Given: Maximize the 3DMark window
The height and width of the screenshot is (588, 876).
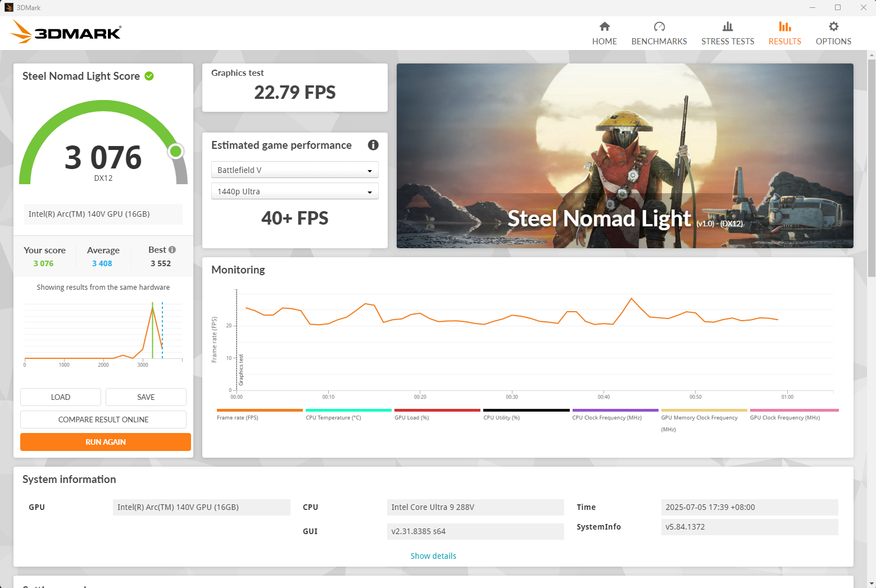Looking at the screenshot, I should [838, 7].
